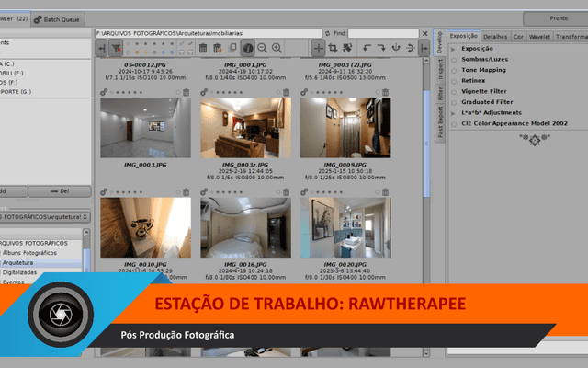588x368 pixels.
Task: Enable the Graduated Filter power toggle
Action: (454, 102)
